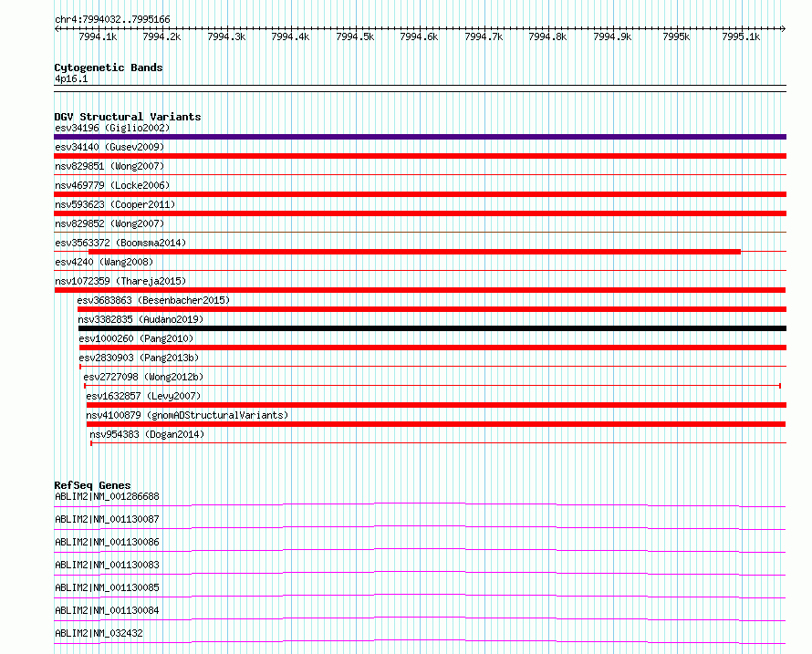
Task: Click the purple esv34196 (Giglio2002) variant bar
Action: (420, 137)
